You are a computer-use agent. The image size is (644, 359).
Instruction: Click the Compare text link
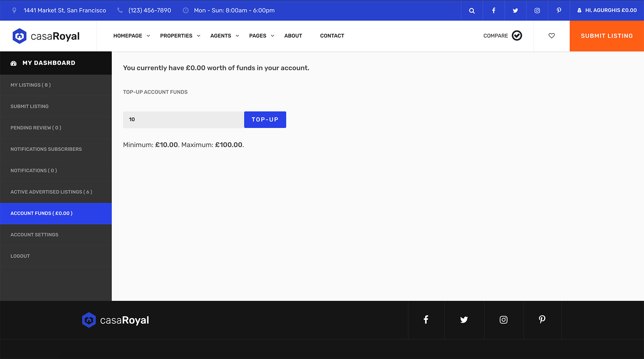pyautogui.click(x=496, y=36)
